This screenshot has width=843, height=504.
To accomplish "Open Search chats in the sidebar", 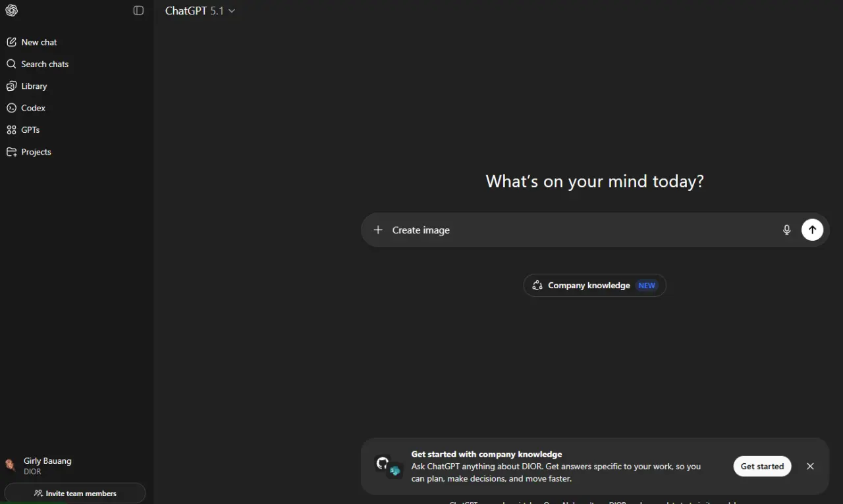I will pyautogui.click(x=76, y=64).
